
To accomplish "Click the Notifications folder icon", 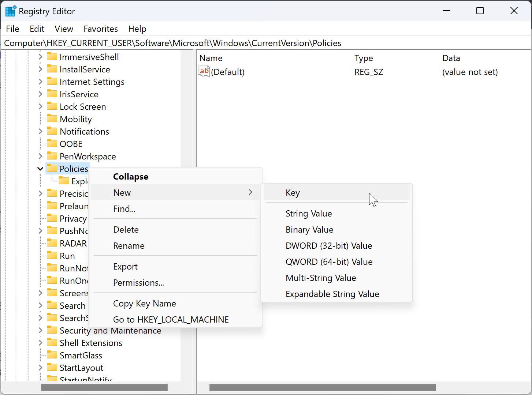I will click(52, 131).
